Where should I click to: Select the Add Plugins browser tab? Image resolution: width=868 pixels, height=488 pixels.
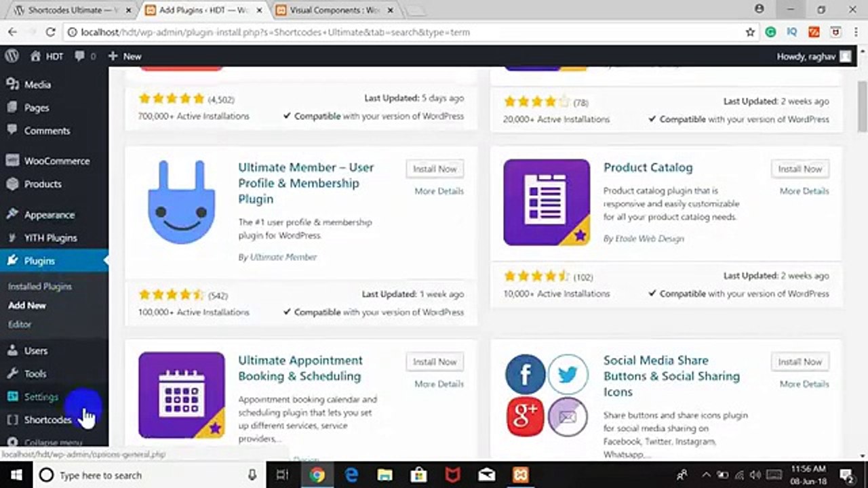click(x=203, y=10)
